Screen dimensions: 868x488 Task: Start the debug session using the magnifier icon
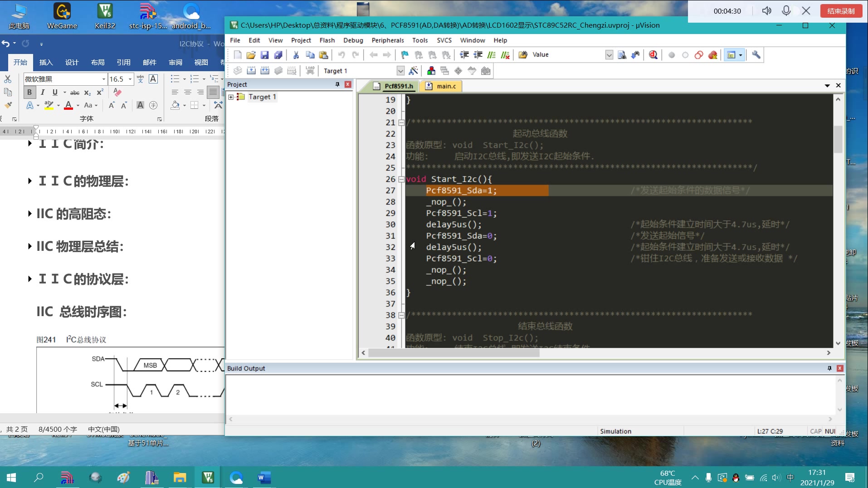pyautogui.click(x=653, y=55)
